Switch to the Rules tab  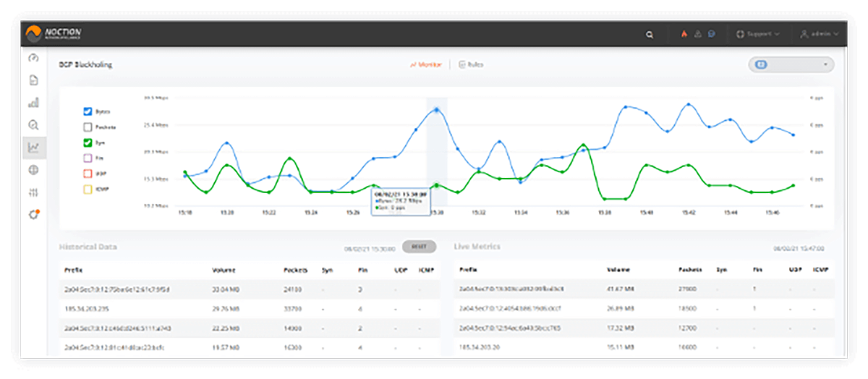click(471, 64)
